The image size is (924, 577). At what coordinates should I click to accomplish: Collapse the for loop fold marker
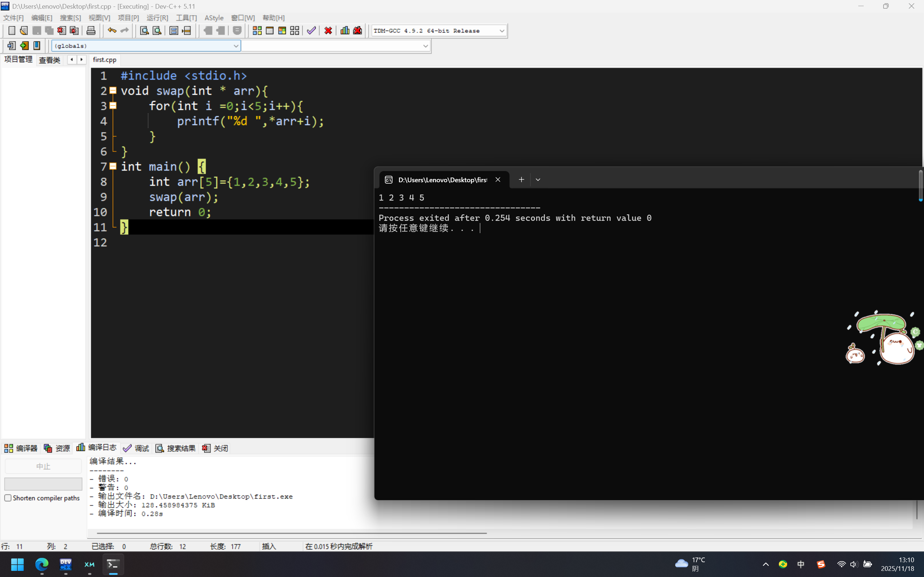point(113,106)
